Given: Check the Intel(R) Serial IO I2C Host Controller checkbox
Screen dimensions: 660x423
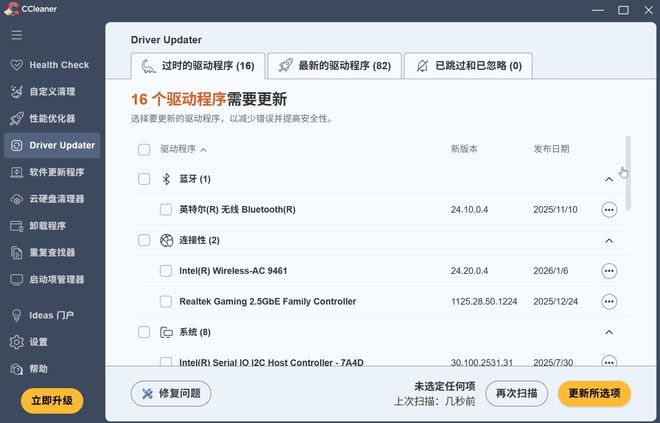Looking at the screenshot, I should click(x=166, y=362).
